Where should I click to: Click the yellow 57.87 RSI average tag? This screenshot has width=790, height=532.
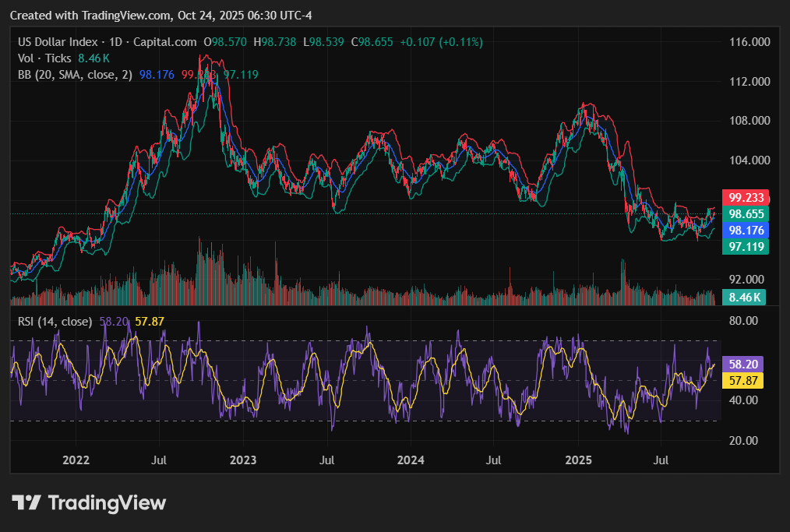click(x=742, y=380)
